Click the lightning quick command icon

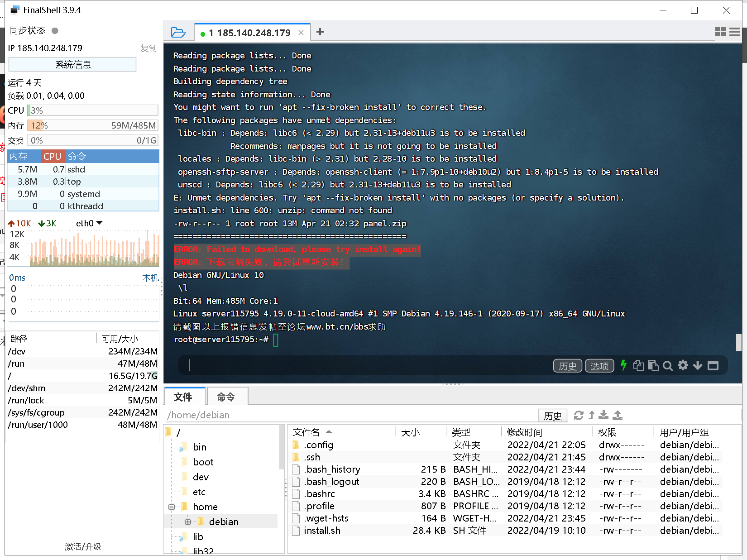point(624,365)
